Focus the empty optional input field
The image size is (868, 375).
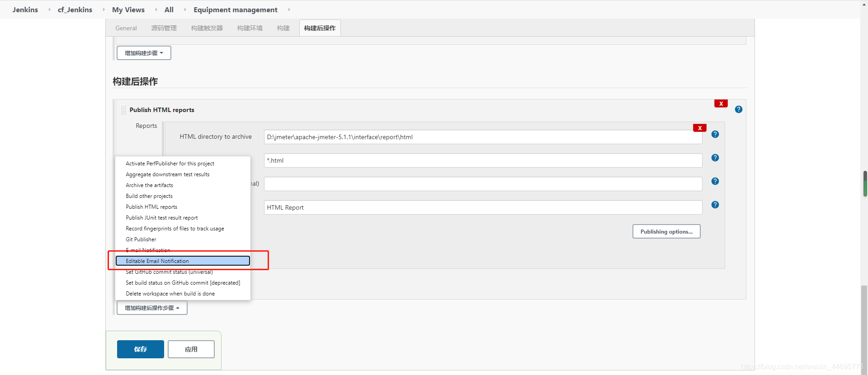[483, 184]
